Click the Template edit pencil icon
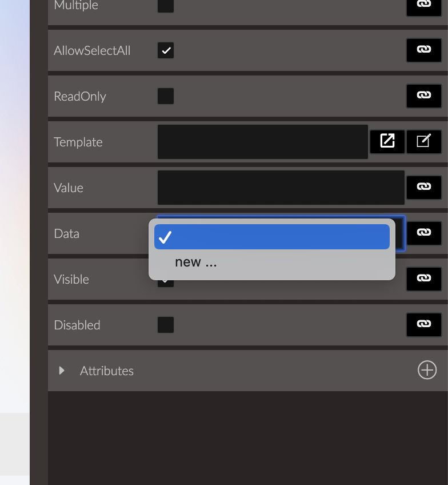The width and height of the screenshot is (448, 485). [x=423, y=142]
